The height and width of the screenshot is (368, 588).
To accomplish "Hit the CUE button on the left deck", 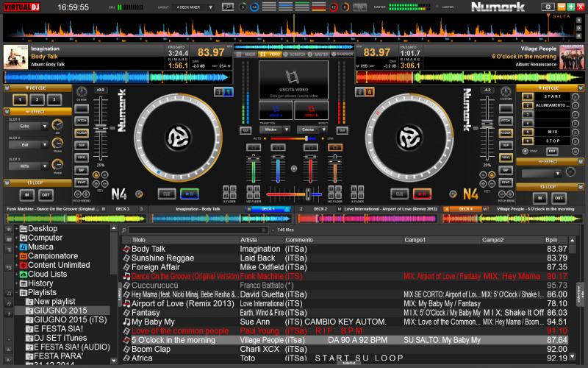I will [x=167, y=194].
